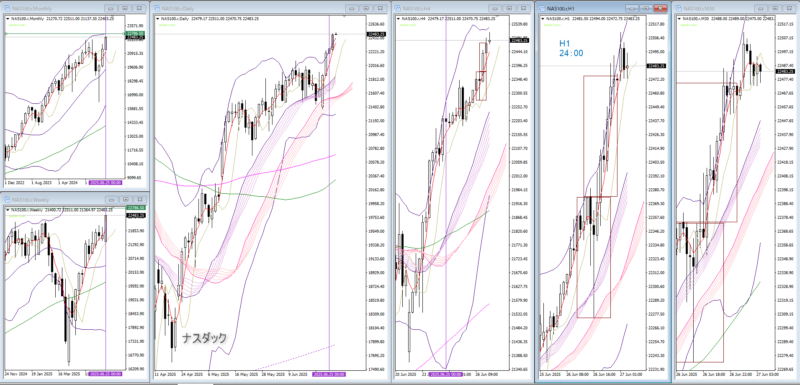Select the 'ナスダック' label on Daily chart

coord(204,338)
